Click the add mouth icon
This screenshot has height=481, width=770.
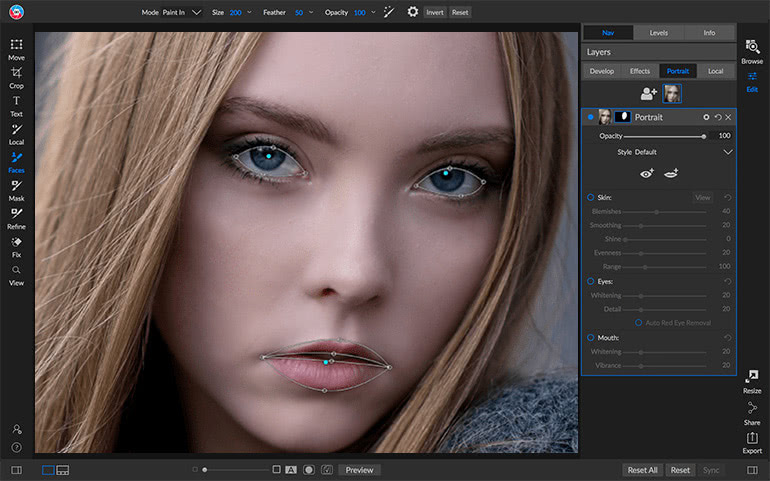point(671,173)
